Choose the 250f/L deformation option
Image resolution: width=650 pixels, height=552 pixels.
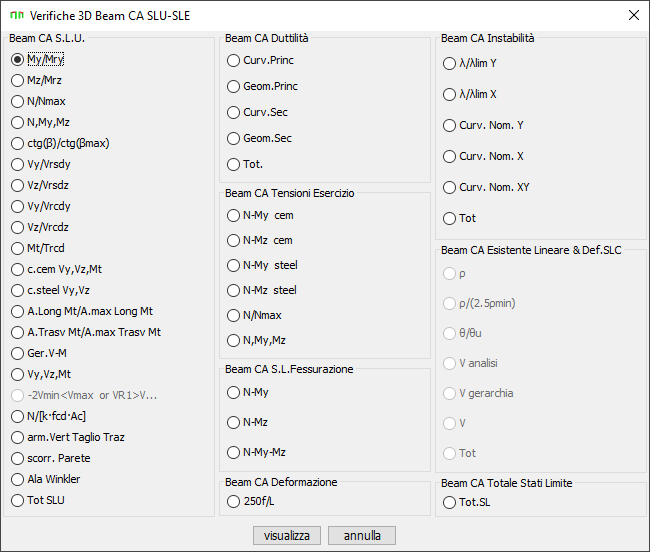point(251,502)
